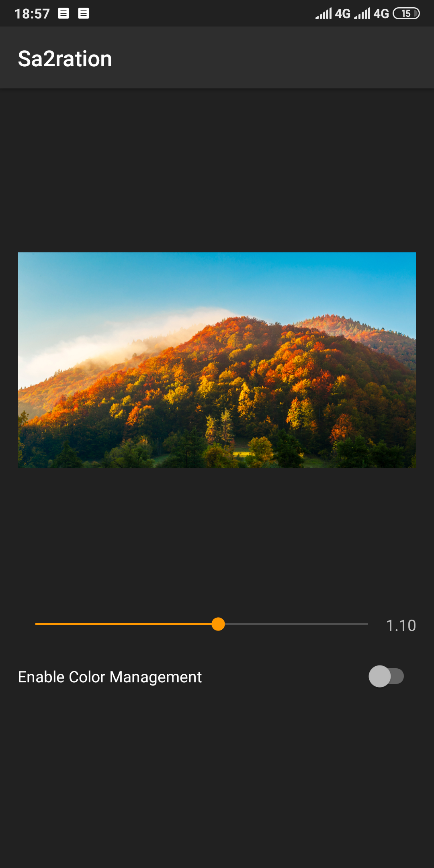Tap the first 4G network label
The image size is (434, 868).
tap(343, 14)
